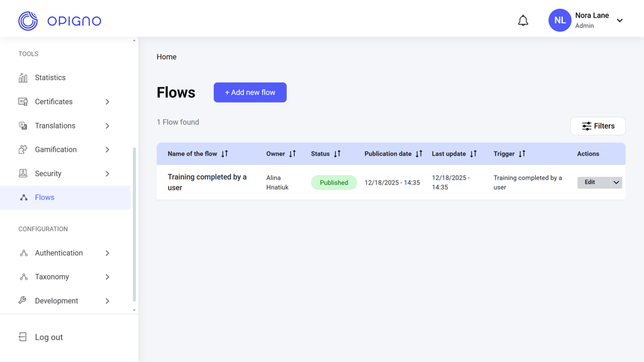Sort by Status column arrows
Screen dimensions: 644x362
(x=337, y=154)
